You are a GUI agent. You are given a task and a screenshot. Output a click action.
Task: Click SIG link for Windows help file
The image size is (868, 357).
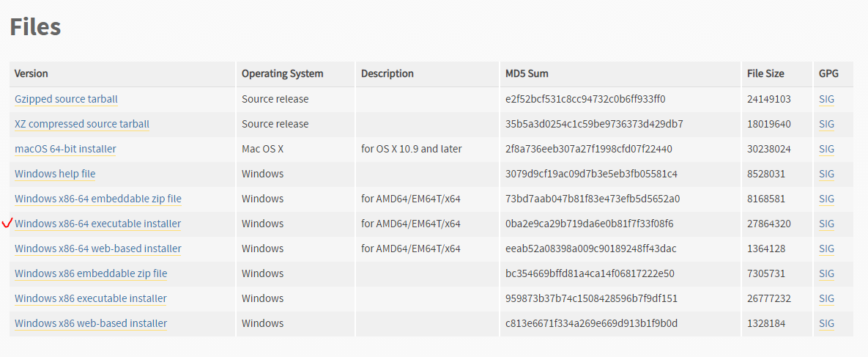[826, 174]
